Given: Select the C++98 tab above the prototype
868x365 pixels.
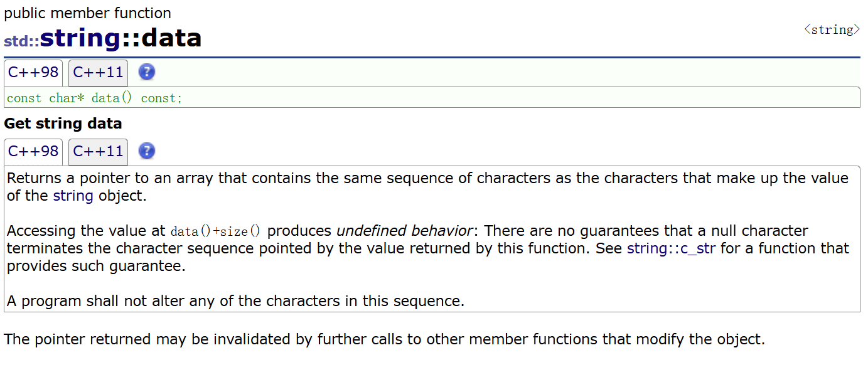Looking at the screenshot, I should coord(33,73).
